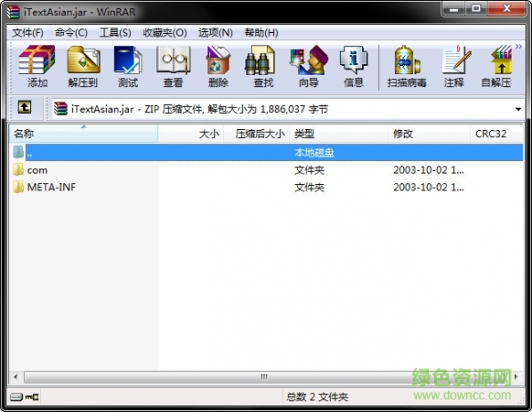Minimize the WinRAR window
The height and width of the screenshot is (412, 532).
point(454,9)
